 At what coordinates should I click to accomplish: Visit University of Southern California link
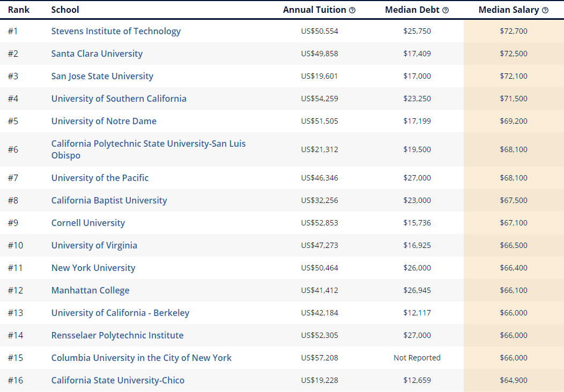119,99
